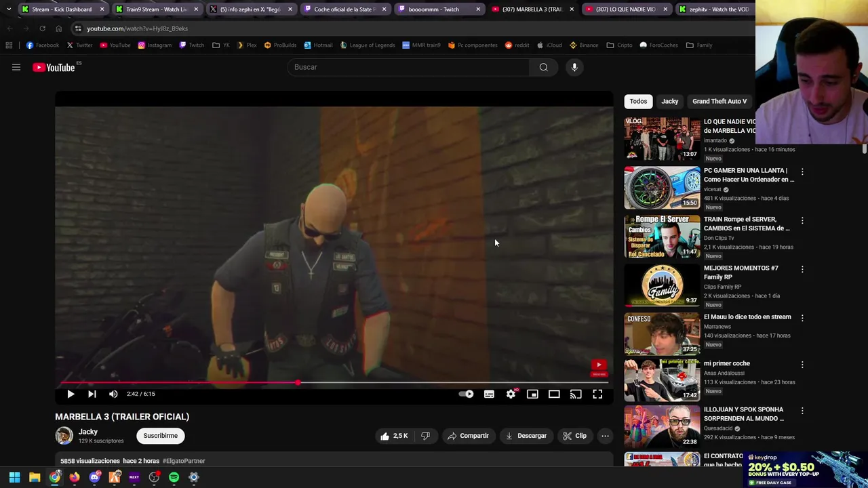This screenshot has width=868, height=488.
Task: Open mi primer coche video thumbnail
Action: tap(662, 380)
